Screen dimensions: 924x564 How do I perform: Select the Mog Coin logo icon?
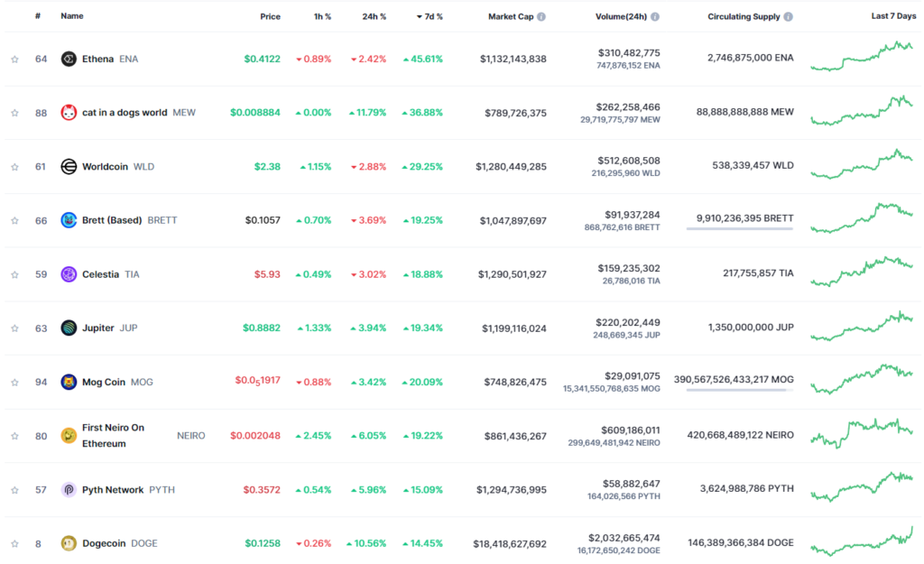[69, 382]
